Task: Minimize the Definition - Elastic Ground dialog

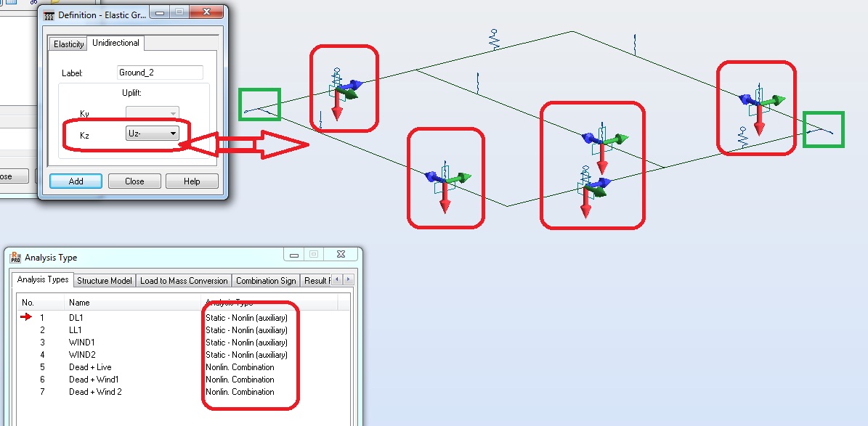Action: pos(159,12)
